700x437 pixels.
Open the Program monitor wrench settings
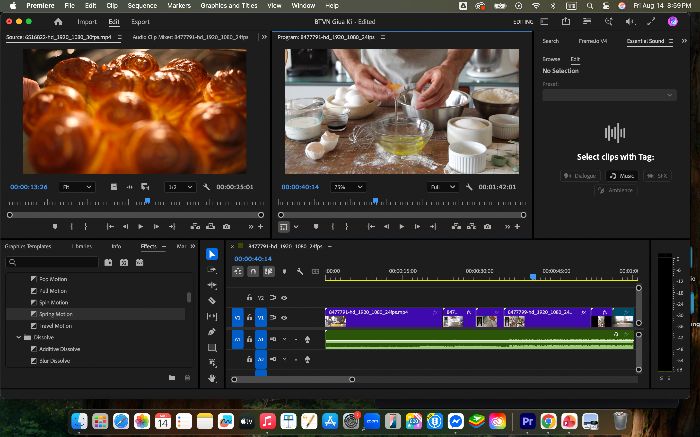[469, 187]
